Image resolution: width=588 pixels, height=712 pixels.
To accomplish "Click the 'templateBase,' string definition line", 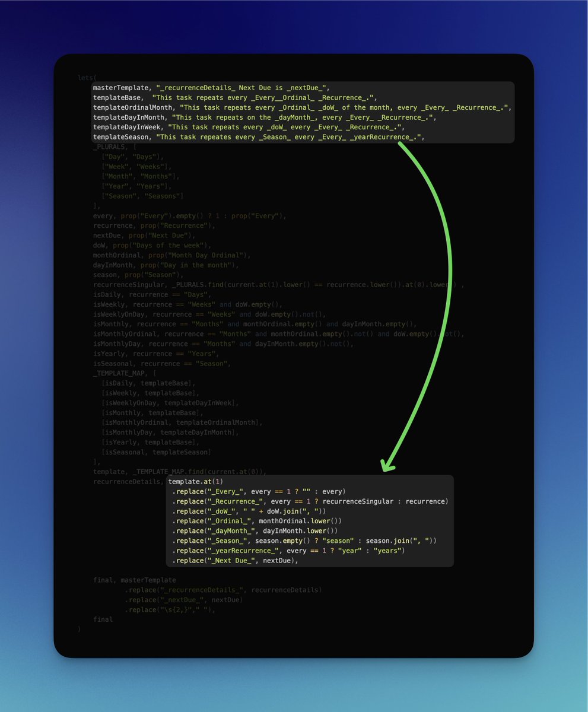I will point(235,98).
